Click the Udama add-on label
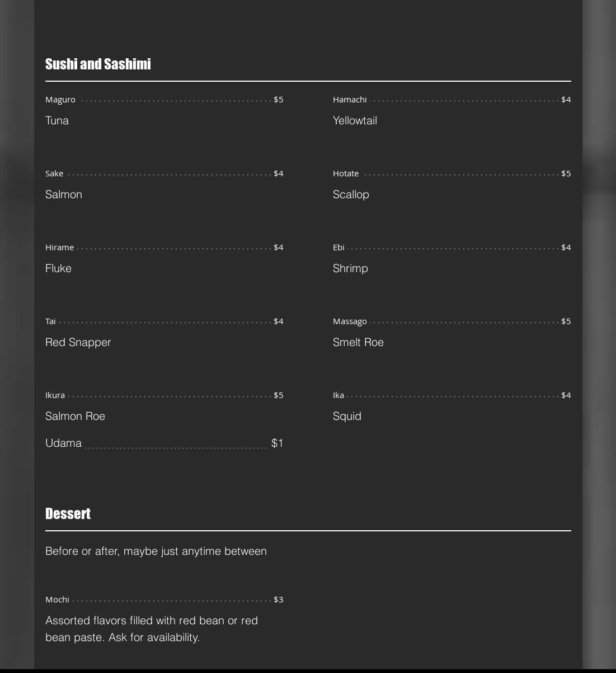Image resolution: width=616 pixels, height=673 pixels. (x=63, y=443)
